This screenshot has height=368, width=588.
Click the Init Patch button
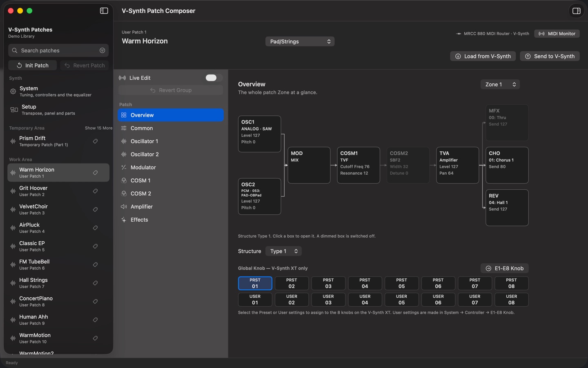point(33,65)
